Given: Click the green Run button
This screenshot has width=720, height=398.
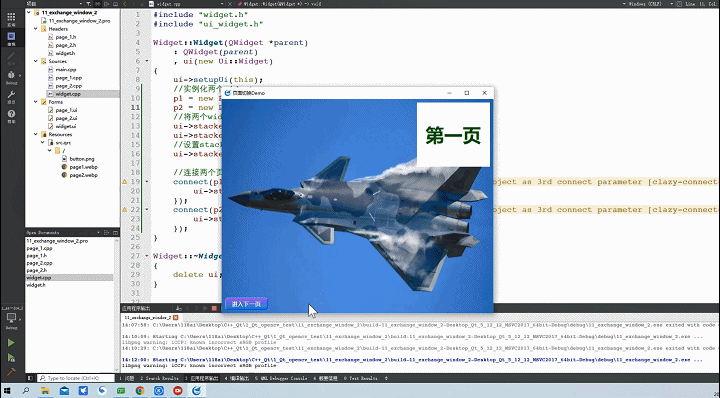Looking at the screenshot, I should (11, 343).
